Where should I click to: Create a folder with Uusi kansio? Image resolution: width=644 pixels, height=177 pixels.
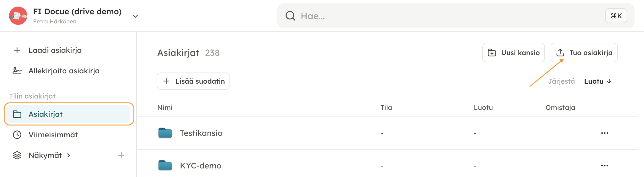point(513,53)
